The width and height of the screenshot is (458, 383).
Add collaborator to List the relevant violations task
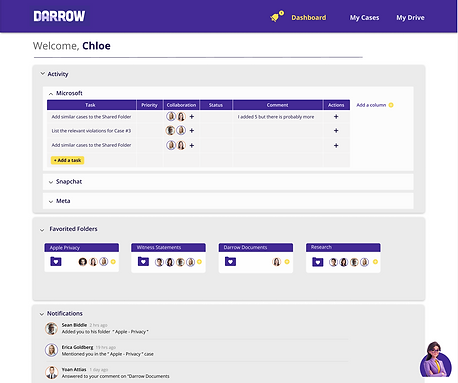(192, 131)
